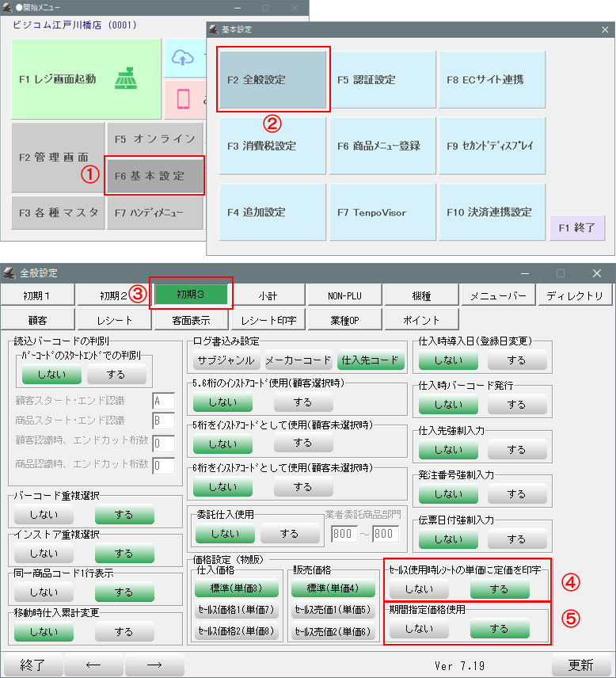Go to the ポイント tab
This screenshot has height=678, width=616.
(x=421, y=320)
